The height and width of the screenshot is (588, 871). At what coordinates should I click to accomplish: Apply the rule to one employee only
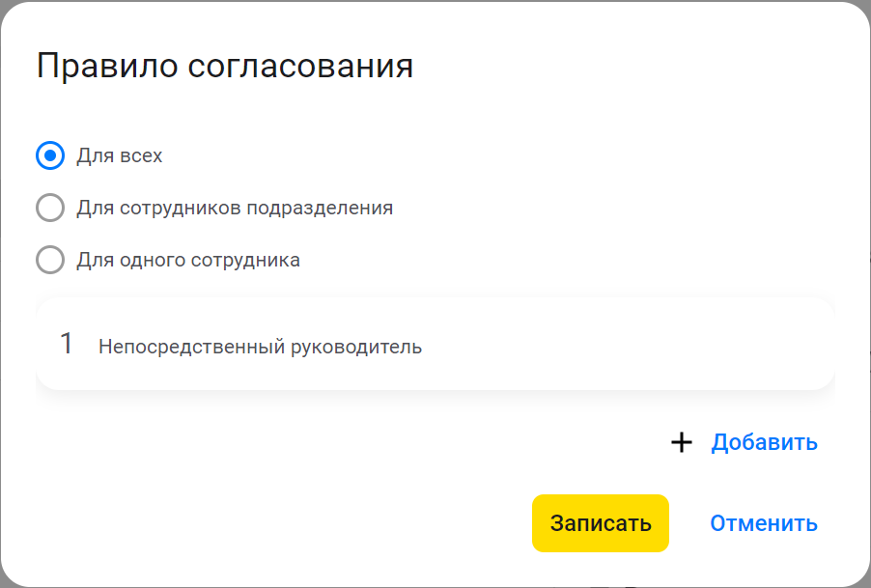click(50, 260)
